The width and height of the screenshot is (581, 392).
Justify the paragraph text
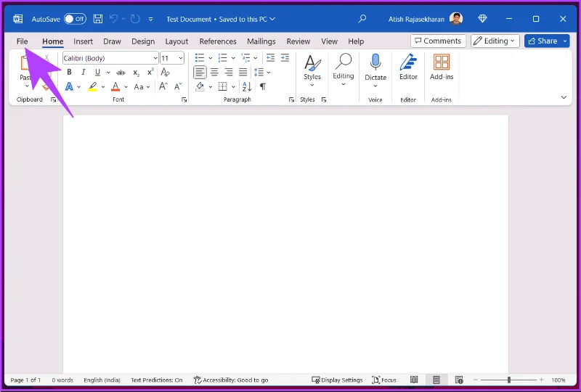click(x=243, y=73)
